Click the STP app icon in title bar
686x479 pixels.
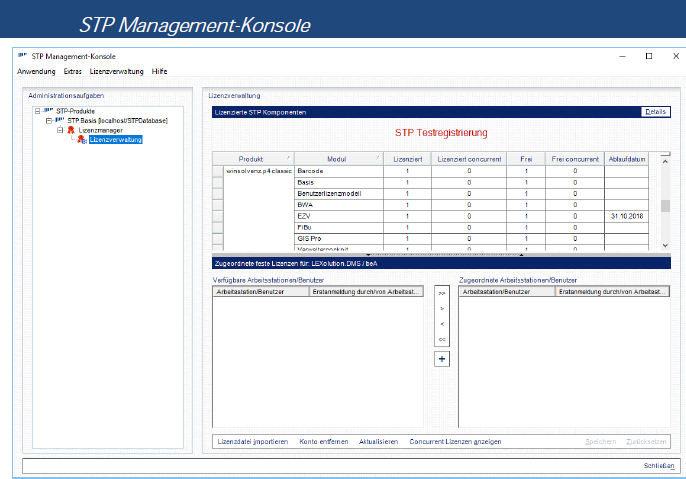22,56
